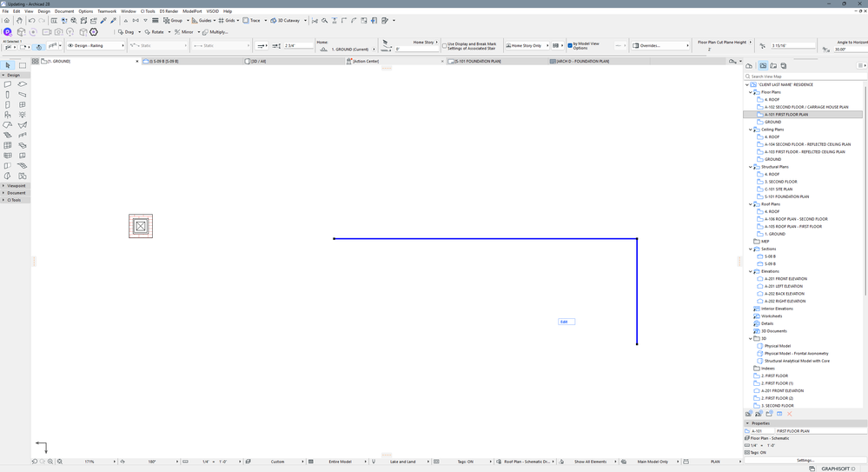This screenshot has width=868, height=472.
Task: Switch to the Action Center tab
Action: click(x=395, y=61)
